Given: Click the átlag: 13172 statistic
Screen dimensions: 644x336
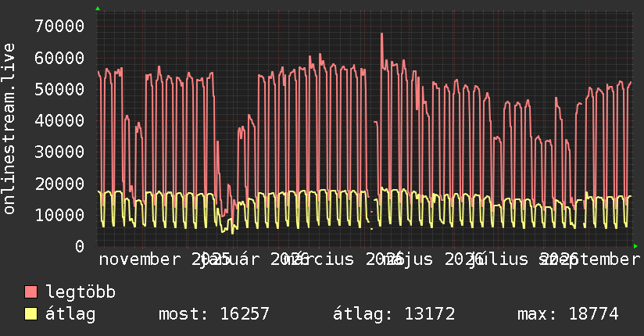Looking at the screenshot, I should point(394,314).
